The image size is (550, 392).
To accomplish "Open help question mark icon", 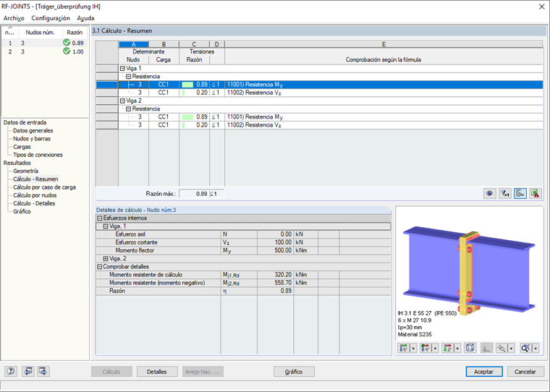I will 11,371.
